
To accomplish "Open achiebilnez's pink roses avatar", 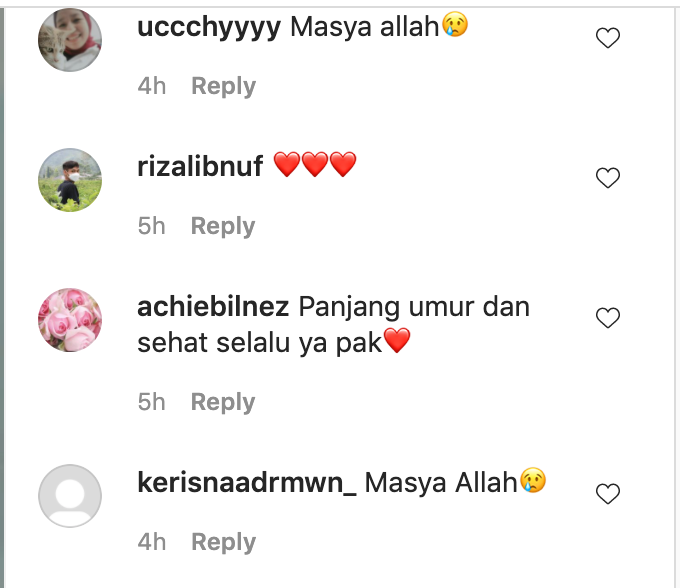I will 70,320.
